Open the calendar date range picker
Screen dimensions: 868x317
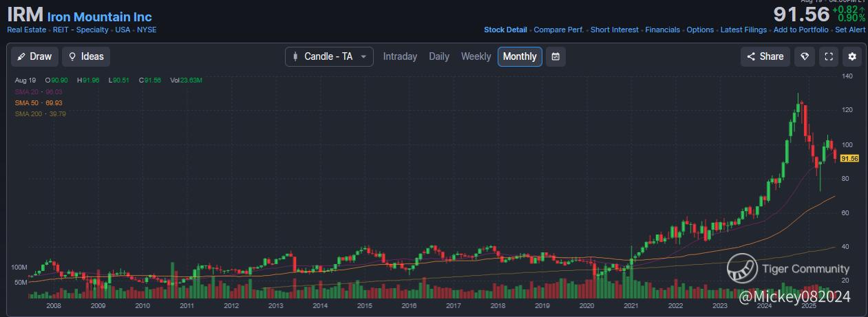tap(555, 56)
